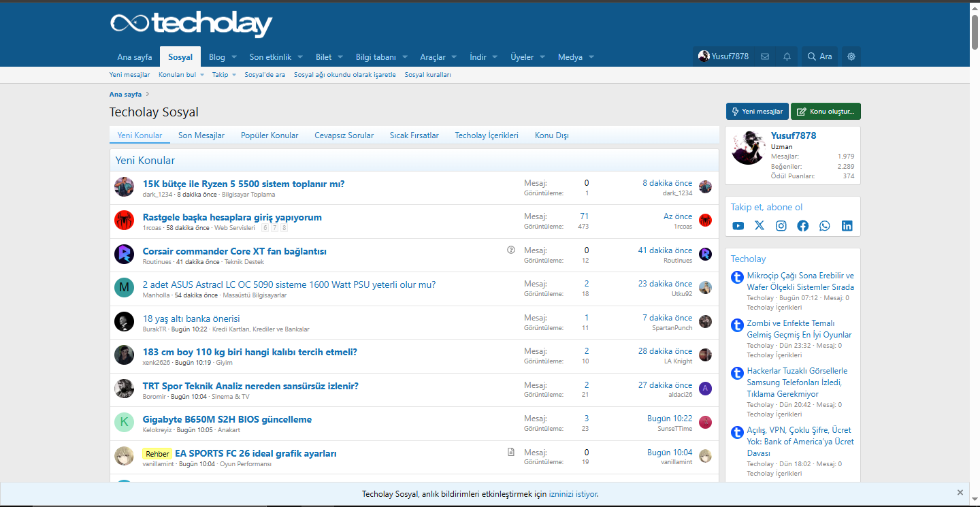This screenshot has width=980, height=507.
Task: Click Sosyal ağı okundu olarak işaretle link
Action: tap(344, 75)
